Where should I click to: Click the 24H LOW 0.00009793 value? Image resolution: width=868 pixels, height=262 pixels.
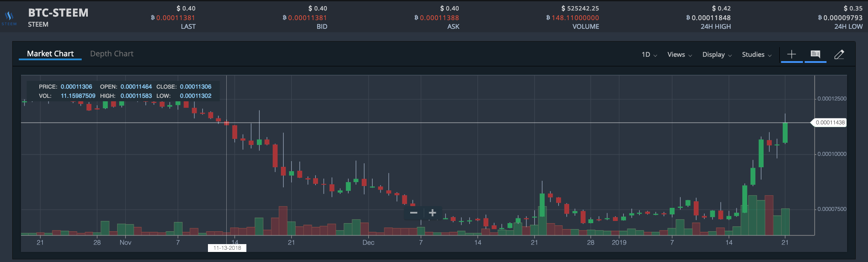[x=843, y=18]
